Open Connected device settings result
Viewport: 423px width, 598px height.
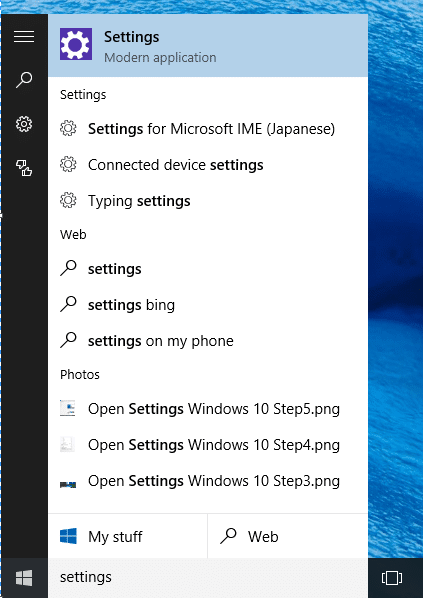click(208, 165)
